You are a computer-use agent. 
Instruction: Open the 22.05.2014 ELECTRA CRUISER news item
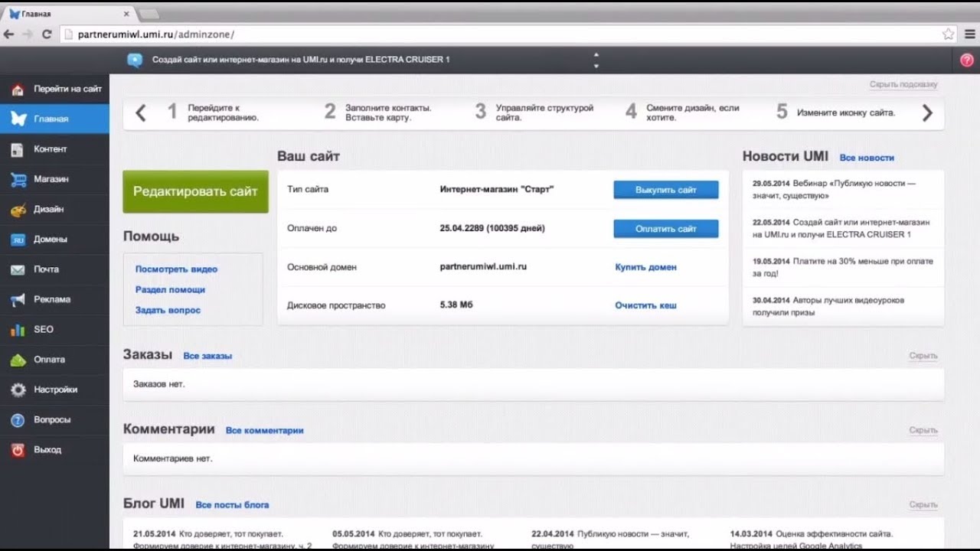pyautogui.click(x=841, y=228)
